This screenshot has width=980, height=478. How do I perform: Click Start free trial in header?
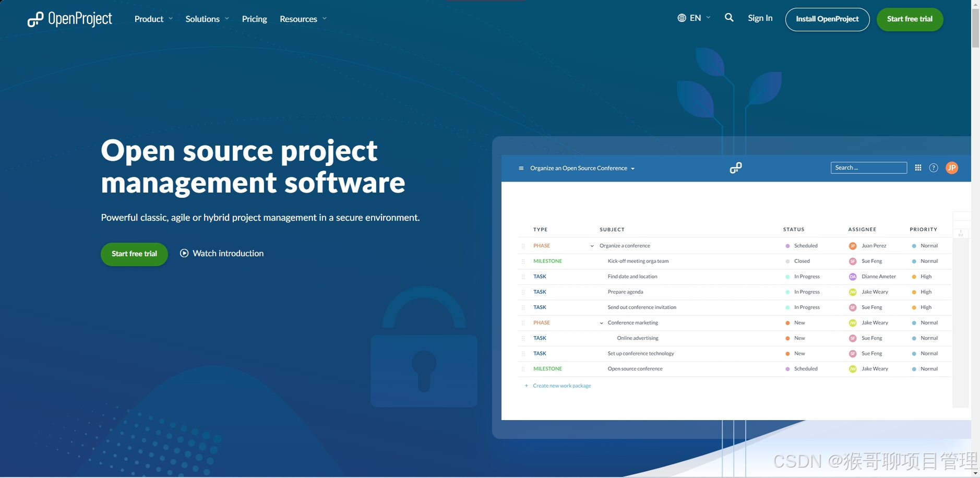coord(910,19)
